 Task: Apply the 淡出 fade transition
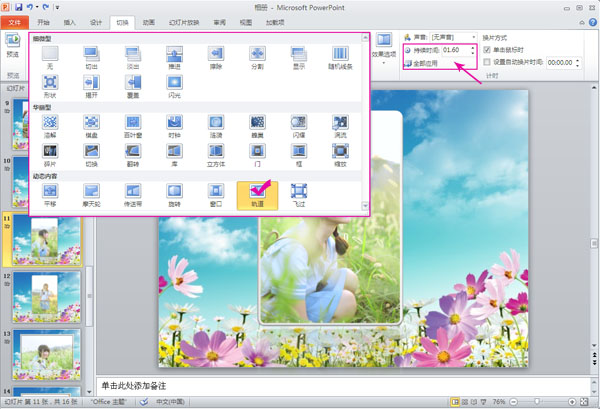tap(133, 58)
